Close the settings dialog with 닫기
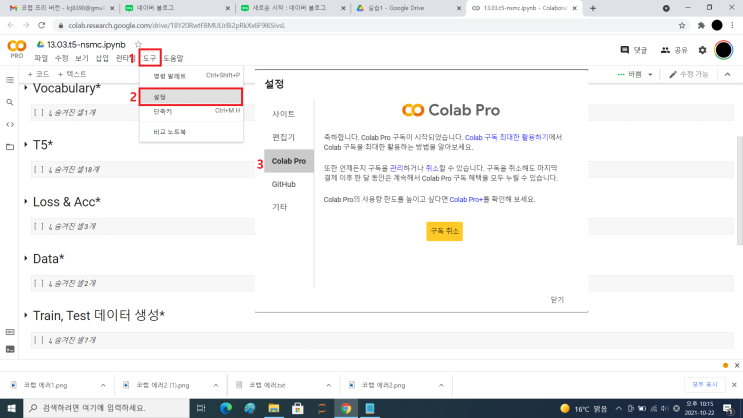The image size is (743, 418). click(557, 300)
